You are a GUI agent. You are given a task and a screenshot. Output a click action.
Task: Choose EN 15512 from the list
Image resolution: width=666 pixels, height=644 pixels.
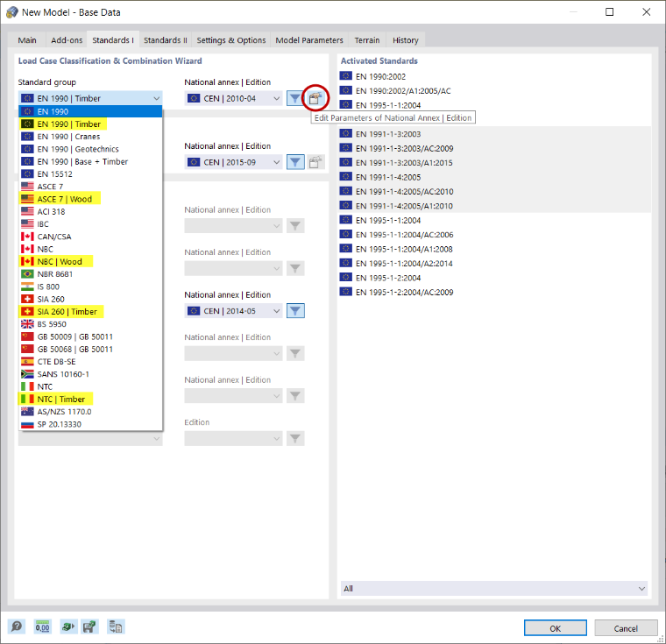(90, 174)
